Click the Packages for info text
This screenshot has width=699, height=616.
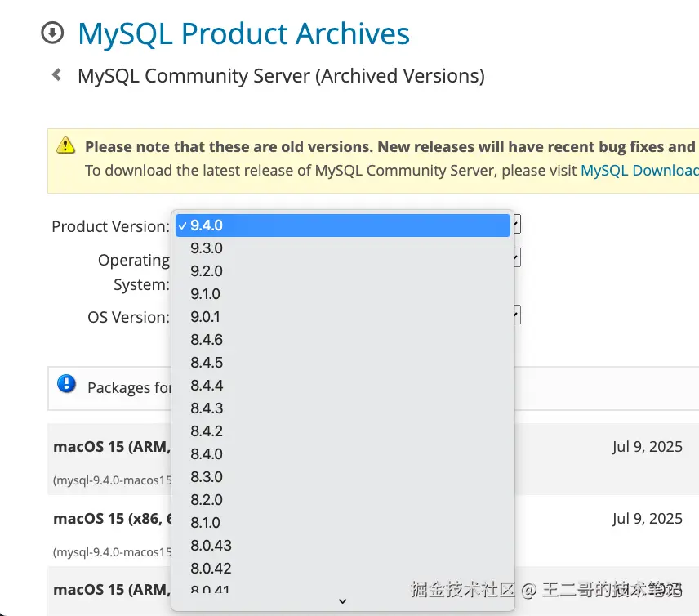click(x=129, y=387)
